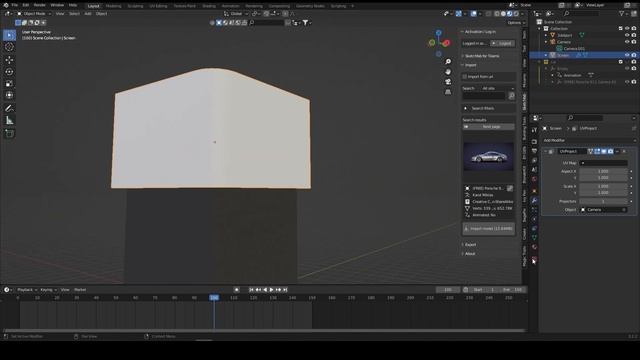Click the Porsche car model thumbnail
640x360 pixels.
coord(489,157)
